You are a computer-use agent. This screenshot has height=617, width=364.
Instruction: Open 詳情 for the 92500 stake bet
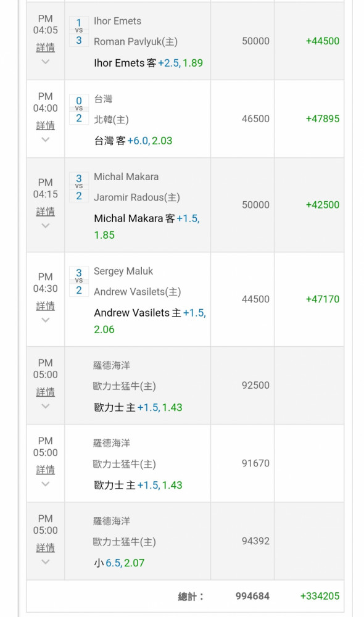click(45, 392)
